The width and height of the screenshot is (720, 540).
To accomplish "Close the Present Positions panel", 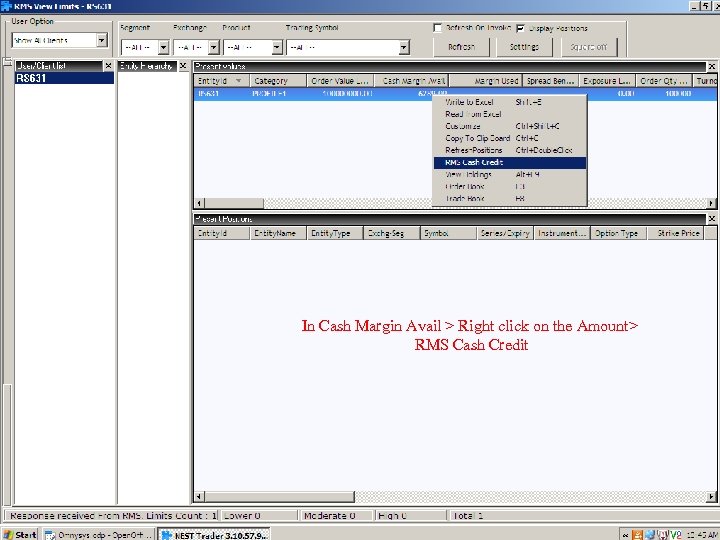I will click(x=712, y=219).
